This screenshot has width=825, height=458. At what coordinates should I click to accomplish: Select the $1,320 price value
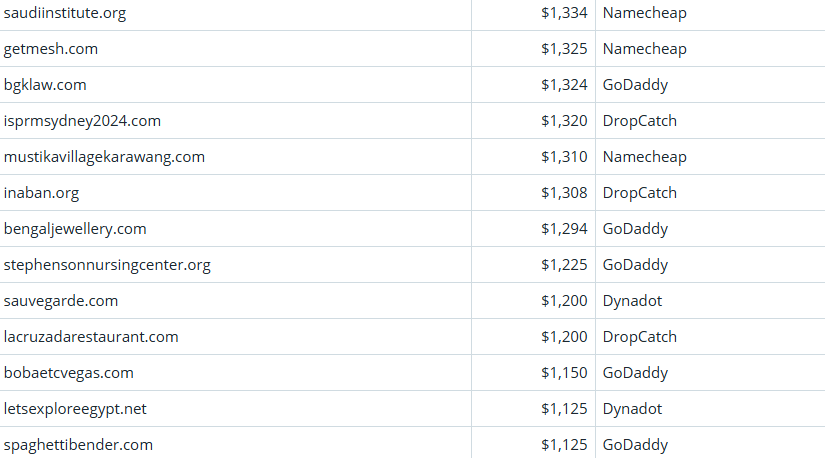click(x=564, y=121)
